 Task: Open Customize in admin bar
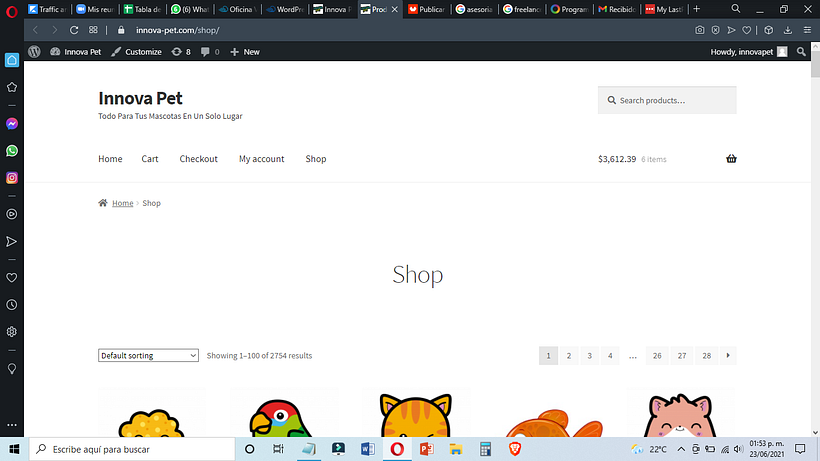tap(136, 52)
